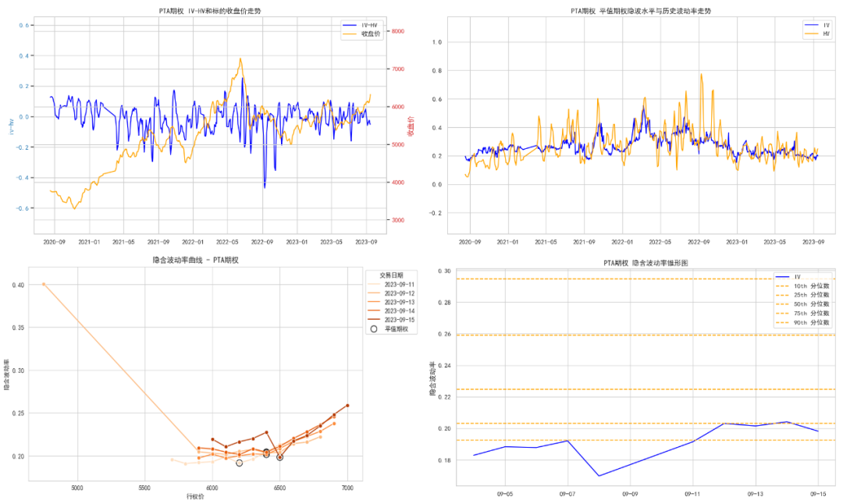Click the 09-05 date tick in the cone chart

(504, 494)
